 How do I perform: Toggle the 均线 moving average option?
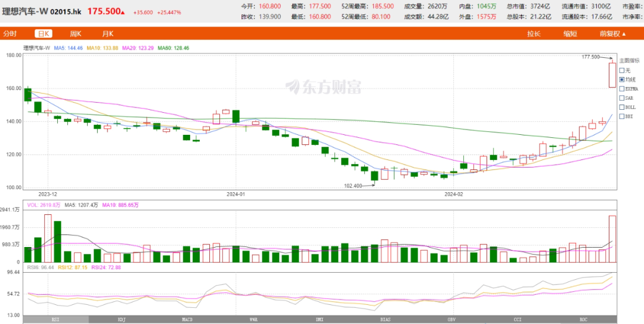pyautogui.click(x=622, y=79)
